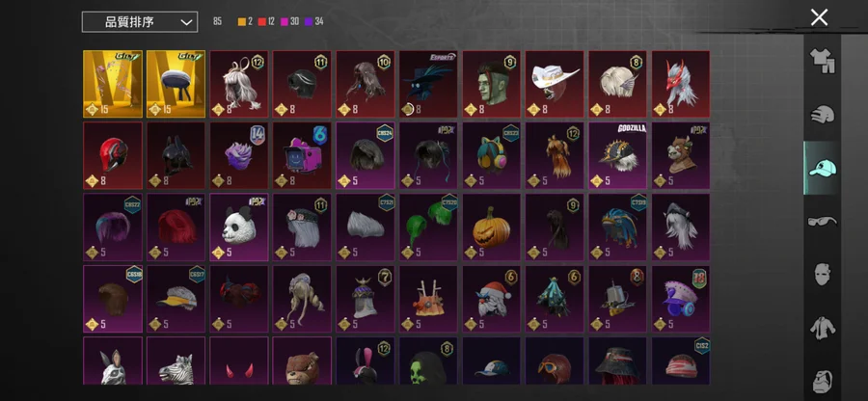Open the outfit set category icon
The width and height of the screenshot is (868, 401).
coord(822,61)
